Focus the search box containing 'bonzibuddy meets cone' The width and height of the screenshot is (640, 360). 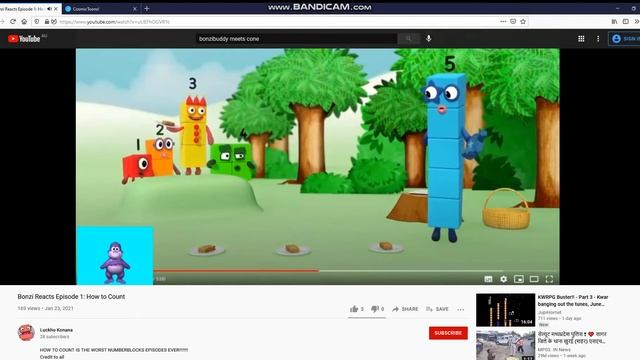coord(297,38)
